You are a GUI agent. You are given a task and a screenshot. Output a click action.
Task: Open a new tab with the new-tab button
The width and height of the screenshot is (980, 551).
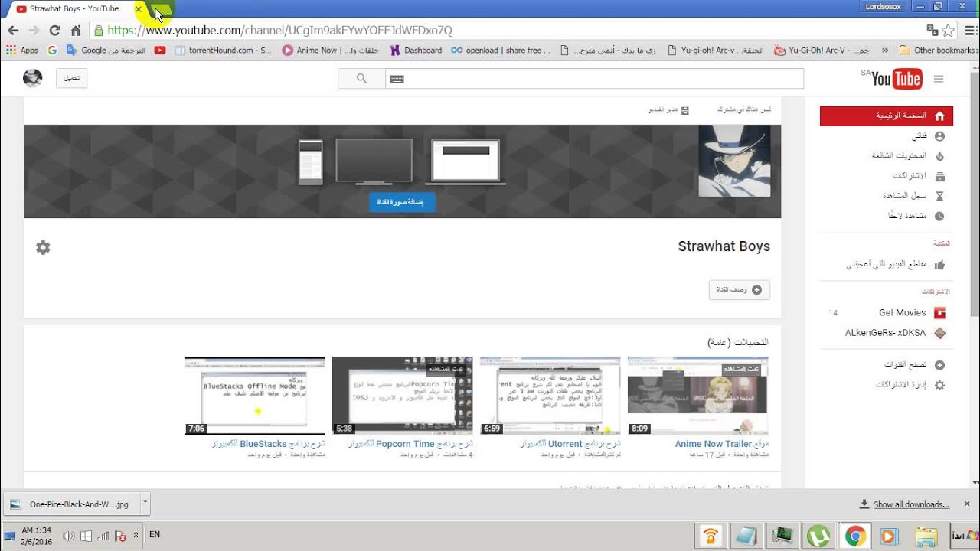click(161, 10)
